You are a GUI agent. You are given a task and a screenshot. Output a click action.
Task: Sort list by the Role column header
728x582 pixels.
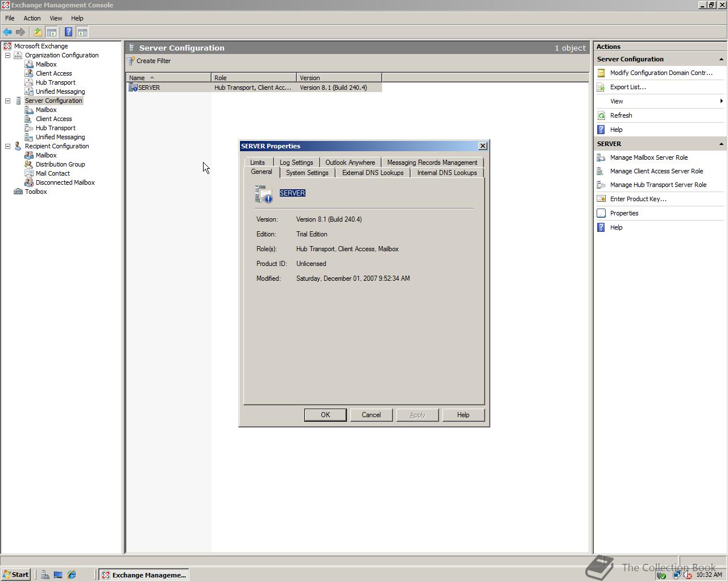pyautogui.click(x=254, y=78)
